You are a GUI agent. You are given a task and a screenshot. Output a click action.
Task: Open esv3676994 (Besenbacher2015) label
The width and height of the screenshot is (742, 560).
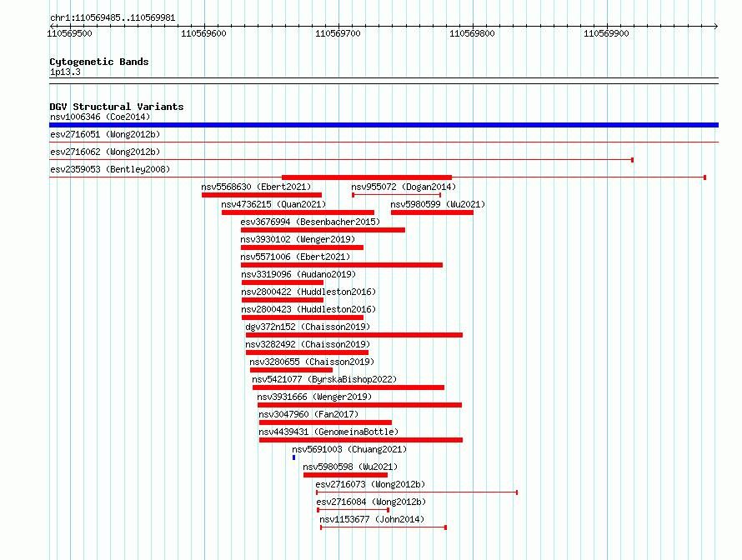tap(310, 222)
